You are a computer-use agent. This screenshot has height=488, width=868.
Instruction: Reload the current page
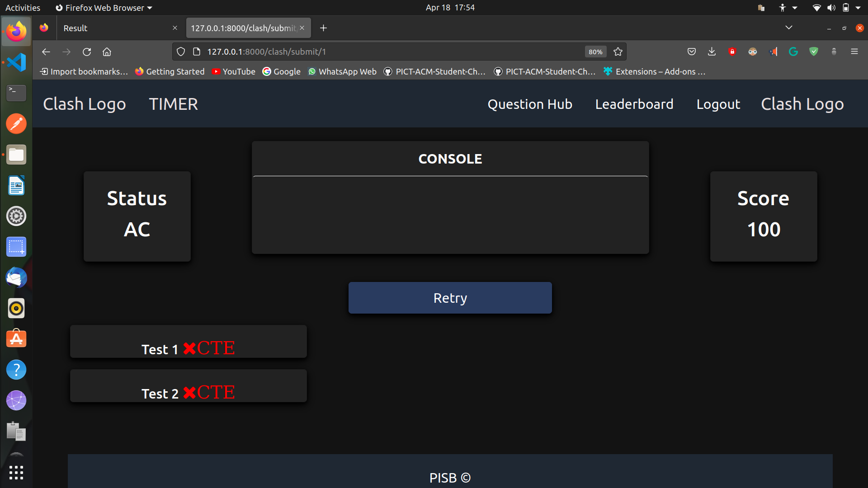pos(87,52)
